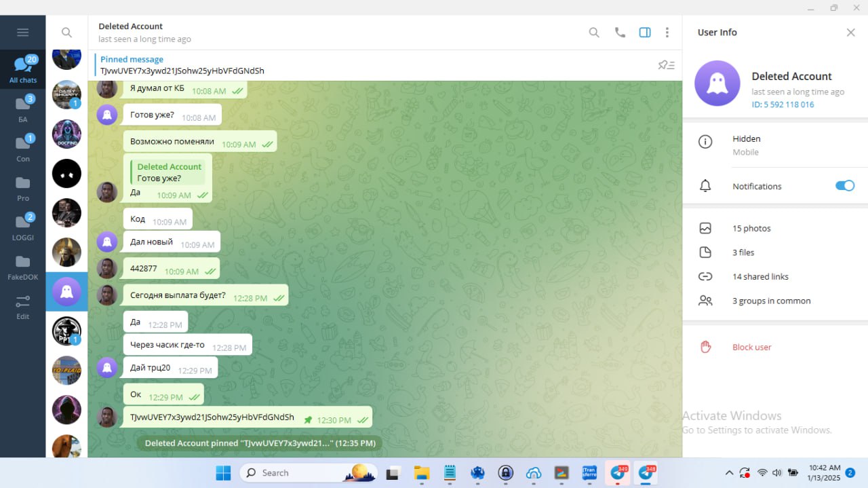Click the 'Deleted Account pinned' service message
Viewport: 868px width, 488px height.
pyautogui.click(x=260, y=443)
